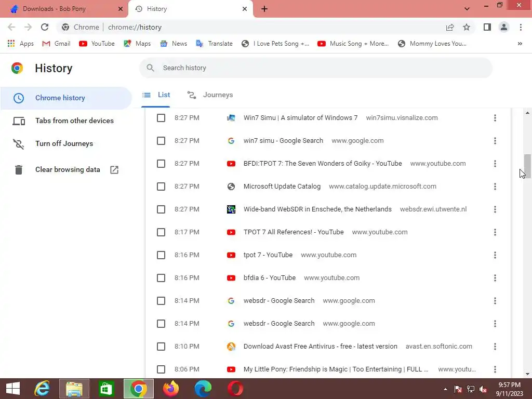Launch Internet Explorer from the taskbar

43,389
